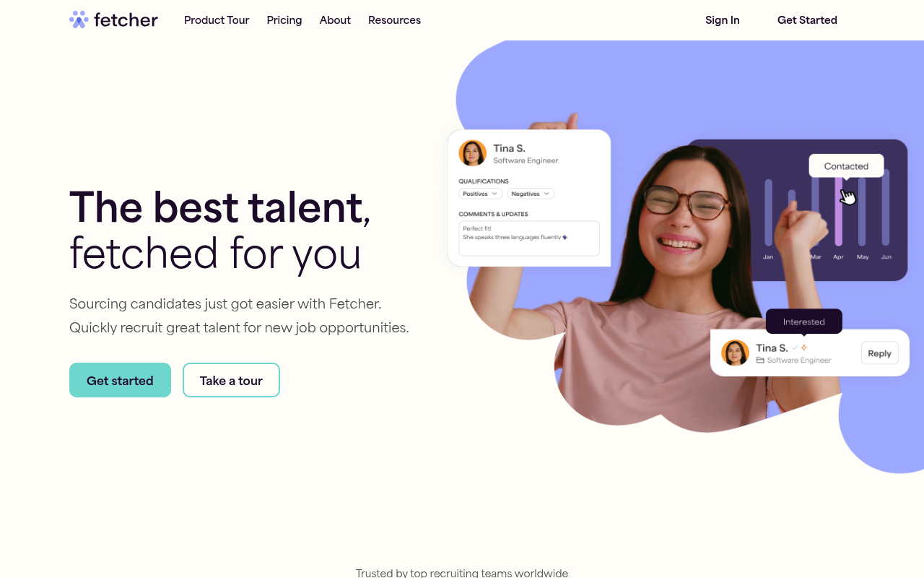
Task: Click the folder icon beside Software Engineer
Action: (x=760, y=360)
